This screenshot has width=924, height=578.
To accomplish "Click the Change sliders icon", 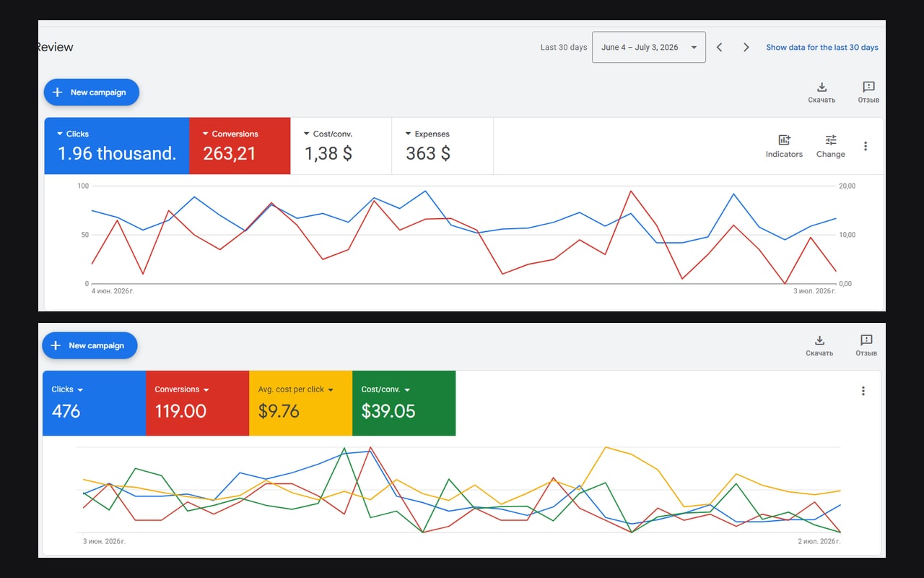I will [x=831, y=140].
